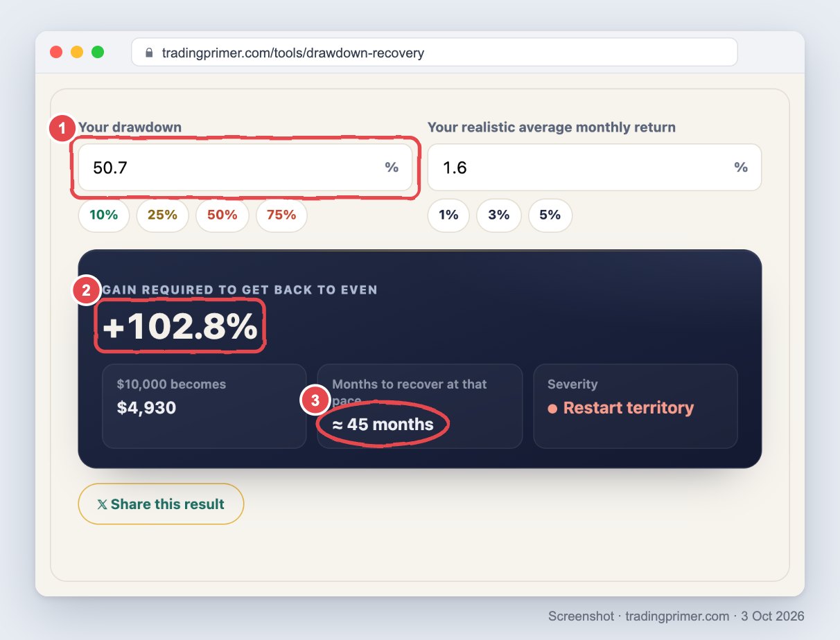Click the Your drawdown label
840x640 pixels.
click(x=130, y=127)
